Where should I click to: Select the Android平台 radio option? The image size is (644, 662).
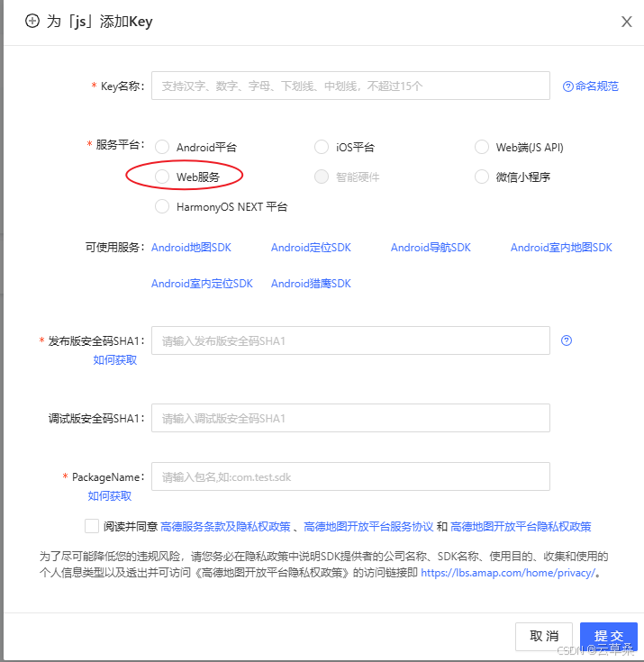pyautogui.click(x=162, y=147)
